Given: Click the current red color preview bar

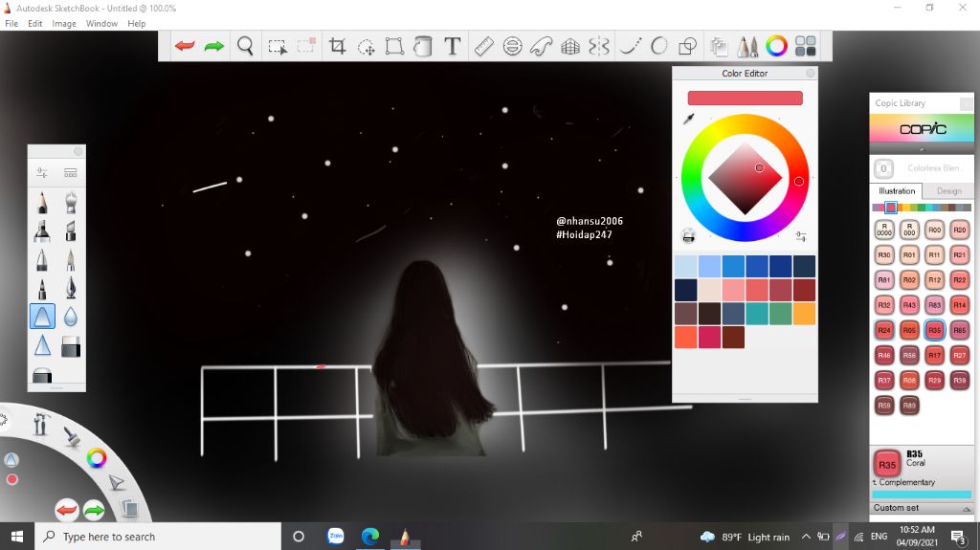Looking at the screenshot, I should tap(745, 99).
